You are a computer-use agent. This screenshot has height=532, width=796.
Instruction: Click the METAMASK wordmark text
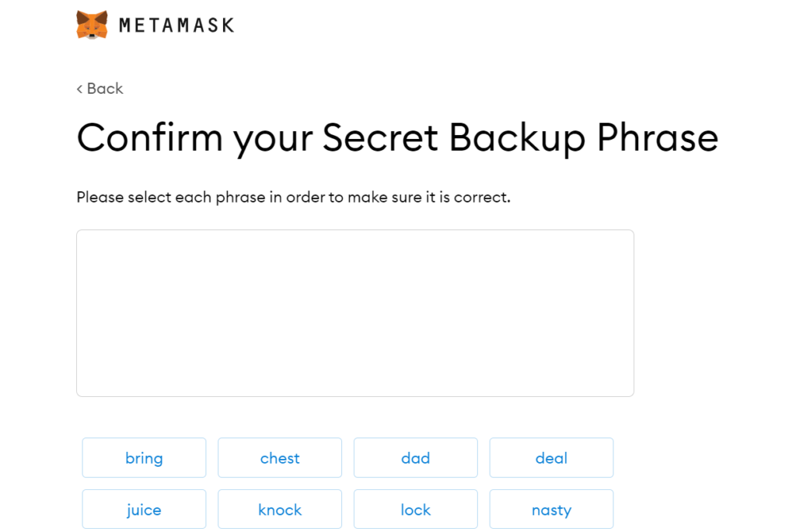point(176,26)
